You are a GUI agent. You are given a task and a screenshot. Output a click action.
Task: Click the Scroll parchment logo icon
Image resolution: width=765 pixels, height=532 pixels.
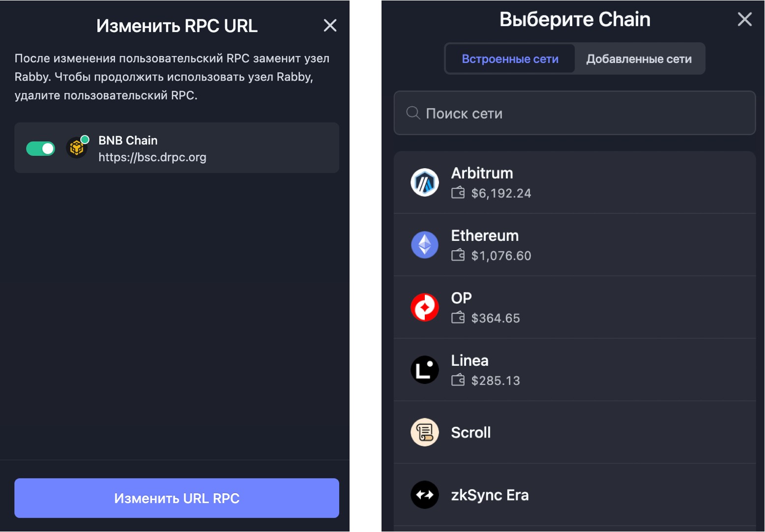point(425,432)
